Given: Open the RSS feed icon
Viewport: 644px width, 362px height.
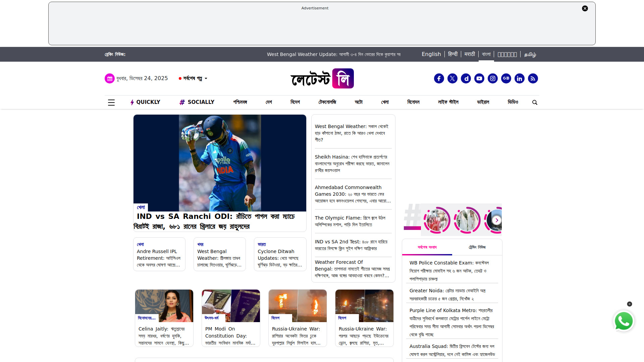Looking at the screenshot, I should coord(533,78).
